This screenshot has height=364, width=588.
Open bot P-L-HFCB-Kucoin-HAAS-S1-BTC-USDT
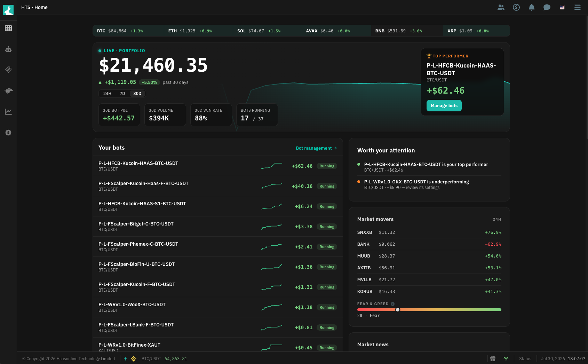click(x=218, y=206)
